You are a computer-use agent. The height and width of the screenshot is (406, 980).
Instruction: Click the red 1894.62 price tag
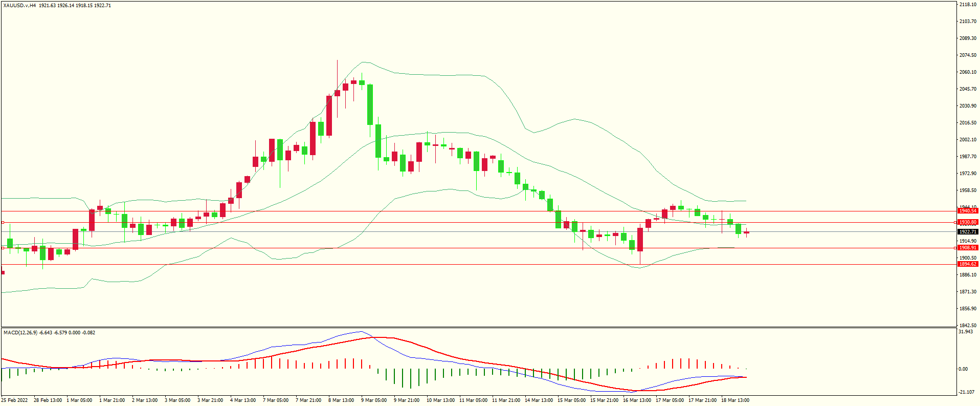click(968, 264)
